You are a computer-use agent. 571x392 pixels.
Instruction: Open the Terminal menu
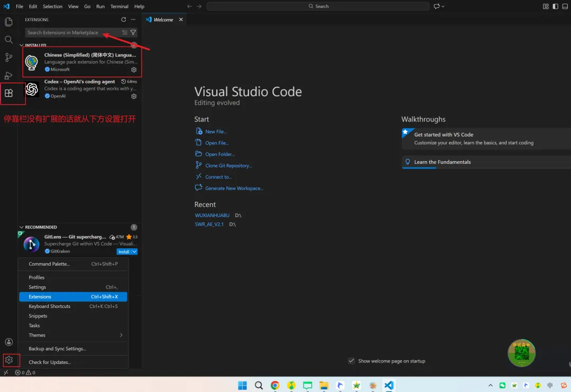pos(119,6)
